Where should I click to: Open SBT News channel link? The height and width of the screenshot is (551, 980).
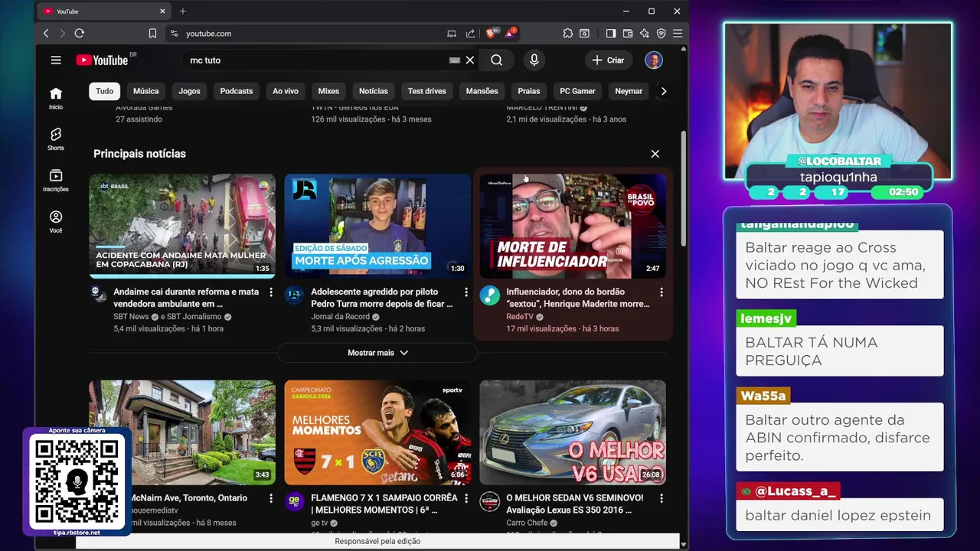[x=131, y=316]
